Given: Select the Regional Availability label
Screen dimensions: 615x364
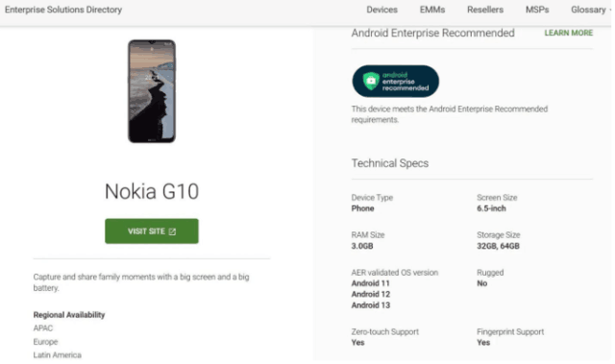Looking at the screenshot, I should [x=69, y=315].
